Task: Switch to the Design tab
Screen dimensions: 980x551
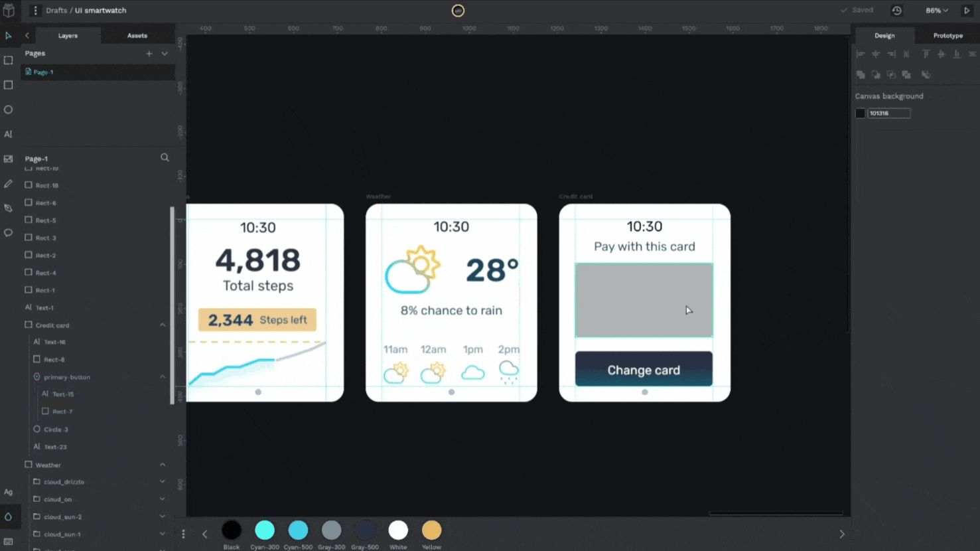Action: click(x=884, y=36)
